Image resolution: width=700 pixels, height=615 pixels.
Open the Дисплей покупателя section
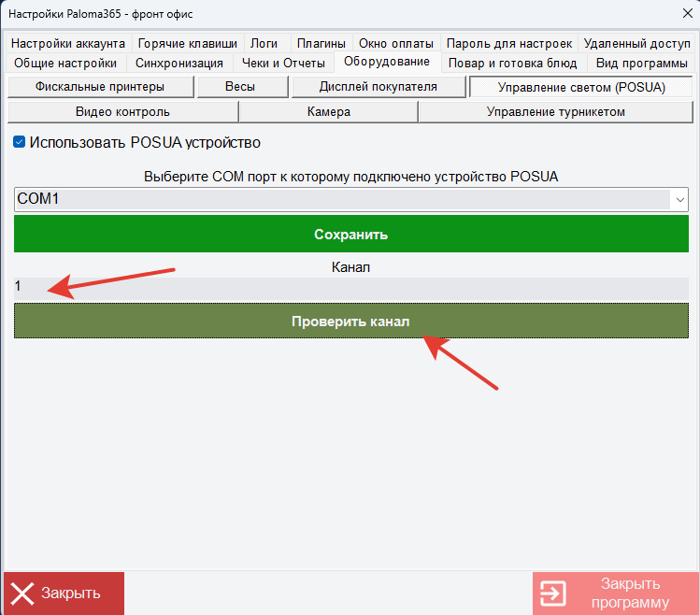tap(378, 87)
